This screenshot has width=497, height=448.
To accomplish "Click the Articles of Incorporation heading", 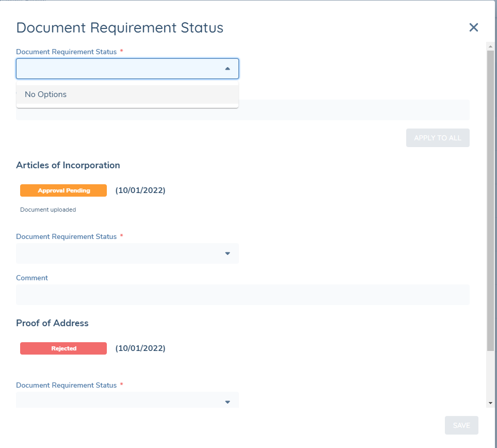I will [x=68, y=165].
